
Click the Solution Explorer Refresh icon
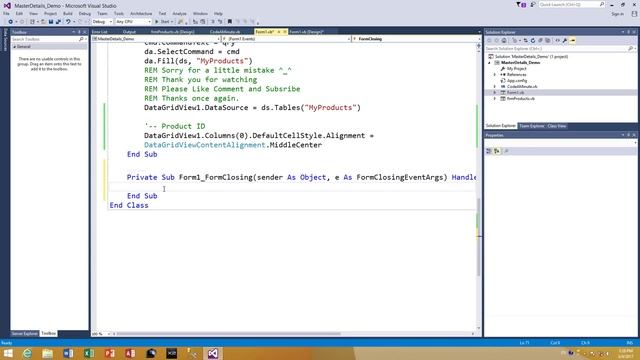[533, 40]
